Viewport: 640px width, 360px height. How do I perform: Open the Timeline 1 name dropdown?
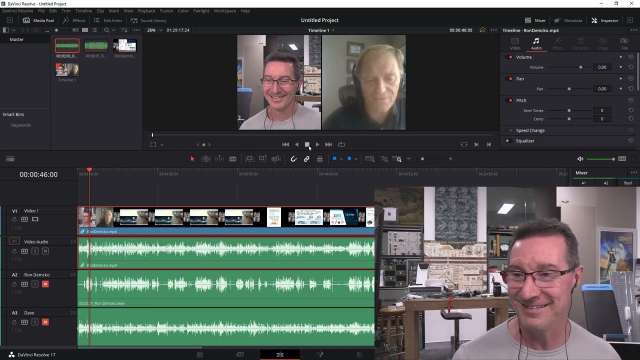point(321,30)
